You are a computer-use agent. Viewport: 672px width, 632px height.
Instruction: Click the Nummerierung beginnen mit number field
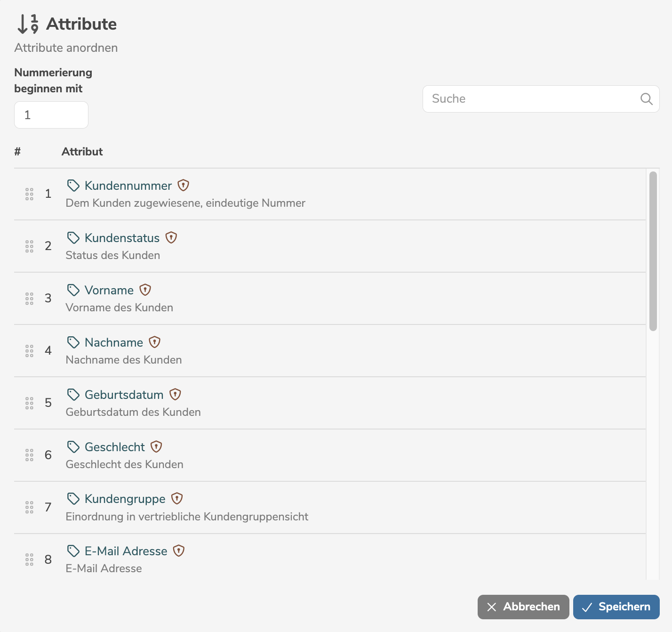51,115
